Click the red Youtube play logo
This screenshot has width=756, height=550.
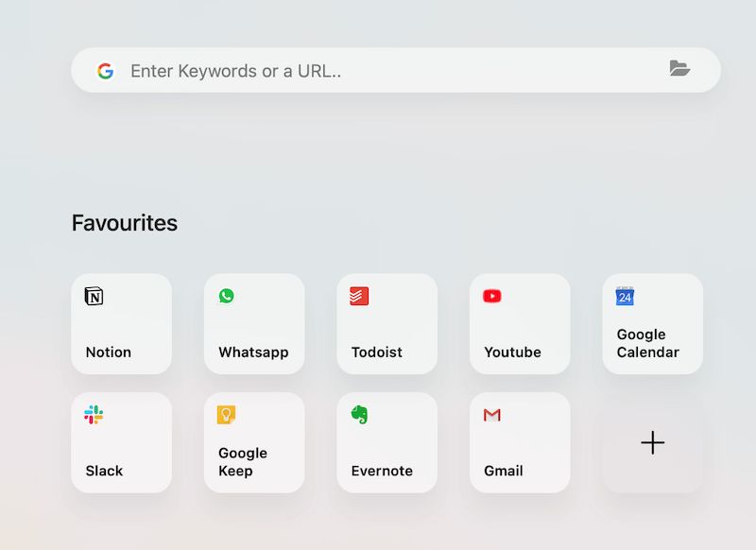491,296
